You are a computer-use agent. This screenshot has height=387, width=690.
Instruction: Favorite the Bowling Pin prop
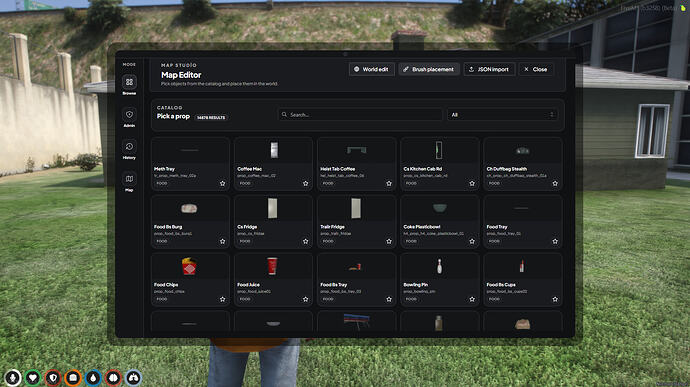click(x=472, y=299)
